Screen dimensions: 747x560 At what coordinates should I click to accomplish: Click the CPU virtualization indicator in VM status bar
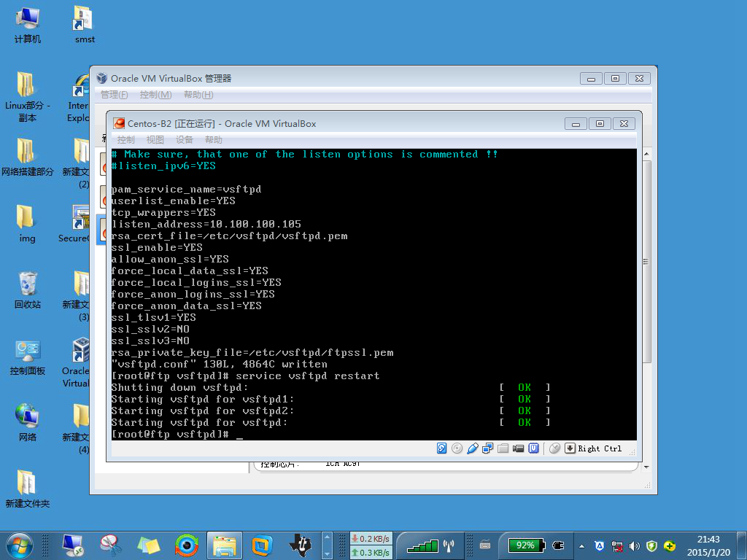pos(533,448)
